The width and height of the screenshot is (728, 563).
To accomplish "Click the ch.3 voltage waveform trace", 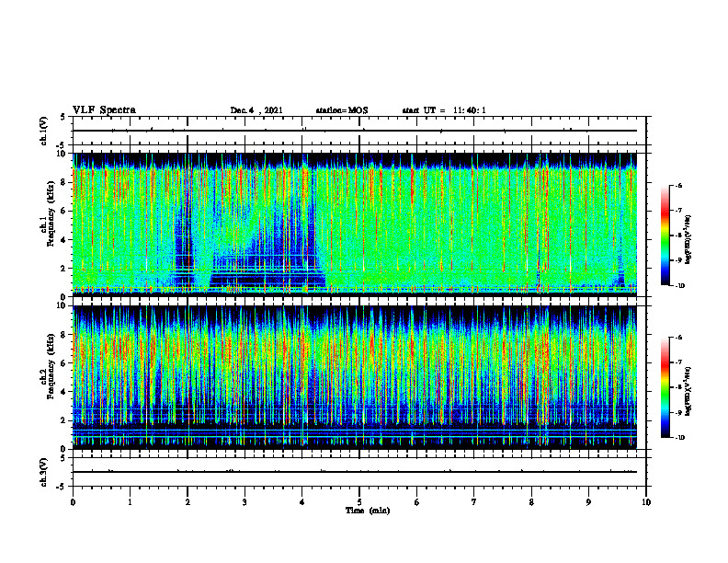I will click(x=355, y=472).
